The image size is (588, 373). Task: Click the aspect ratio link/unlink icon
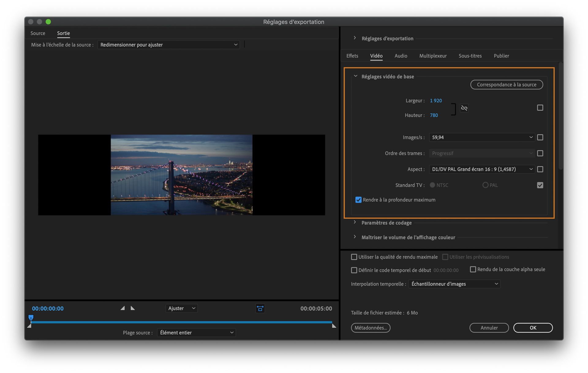[x=464, y=108]
